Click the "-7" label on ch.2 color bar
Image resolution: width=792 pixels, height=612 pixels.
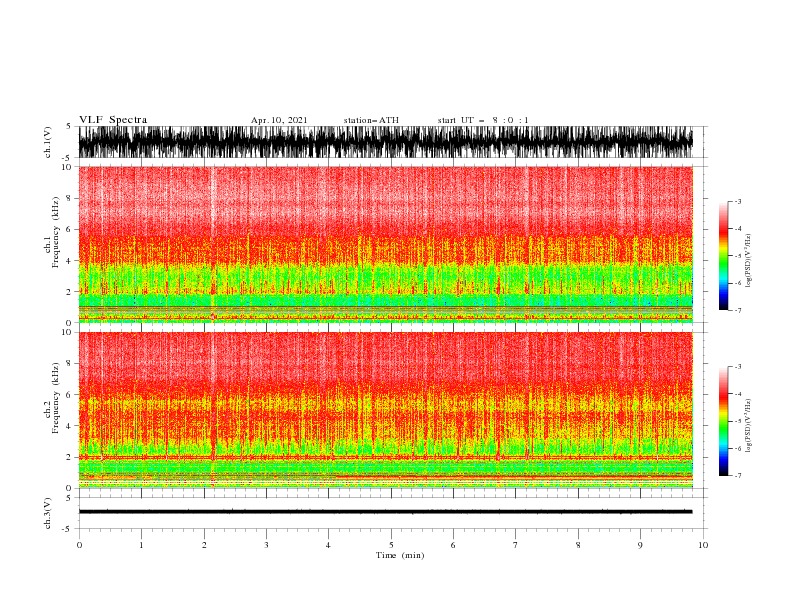[737, 476]
